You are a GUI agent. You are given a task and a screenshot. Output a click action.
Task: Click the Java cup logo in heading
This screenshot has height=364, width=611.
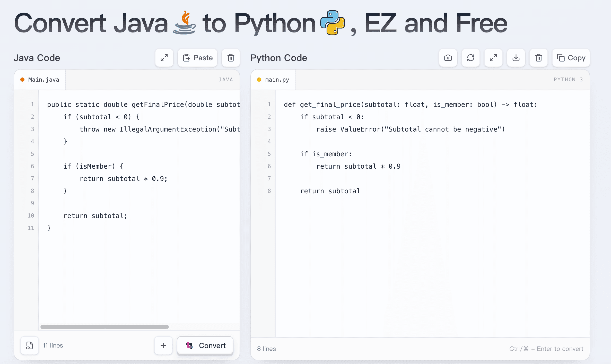click(185, 23)
